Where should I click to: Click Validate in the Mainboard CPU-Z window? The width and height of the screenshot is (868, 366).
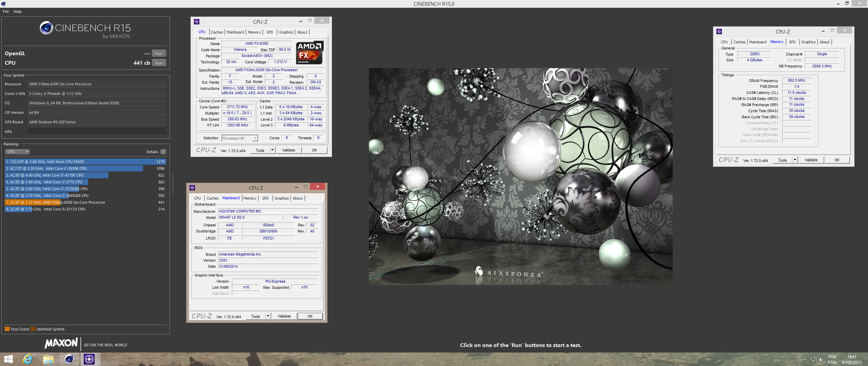click(x=284, y=316)
